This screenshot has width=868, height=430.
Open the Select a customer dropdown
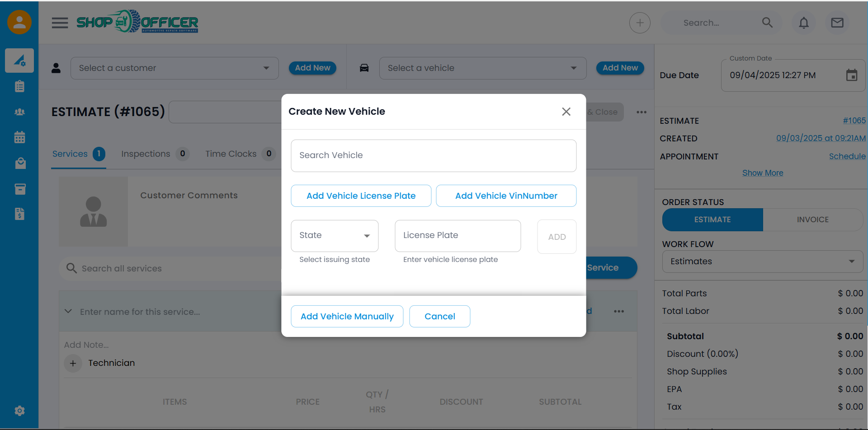[174, 68]
